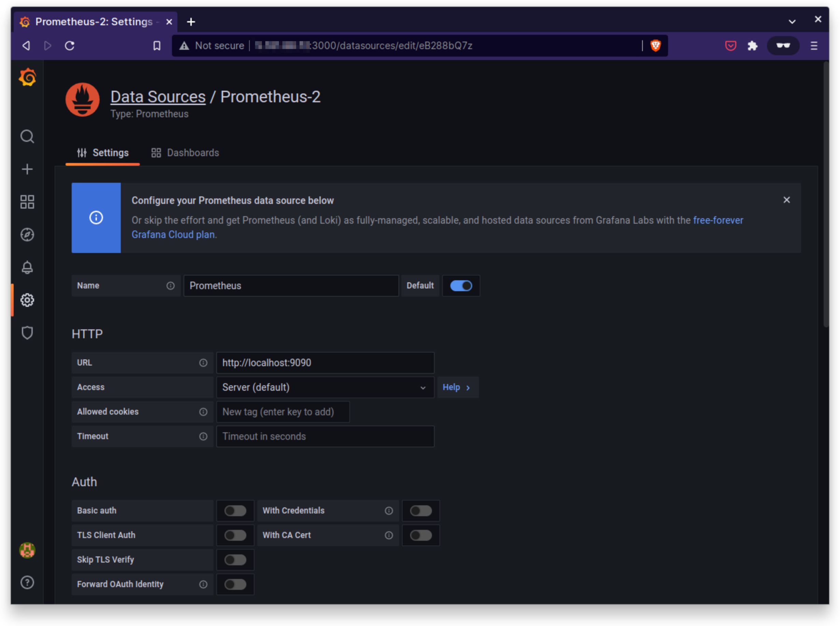
Task: Enable Skip TLS Verify
Action: [x=235, y=560]
